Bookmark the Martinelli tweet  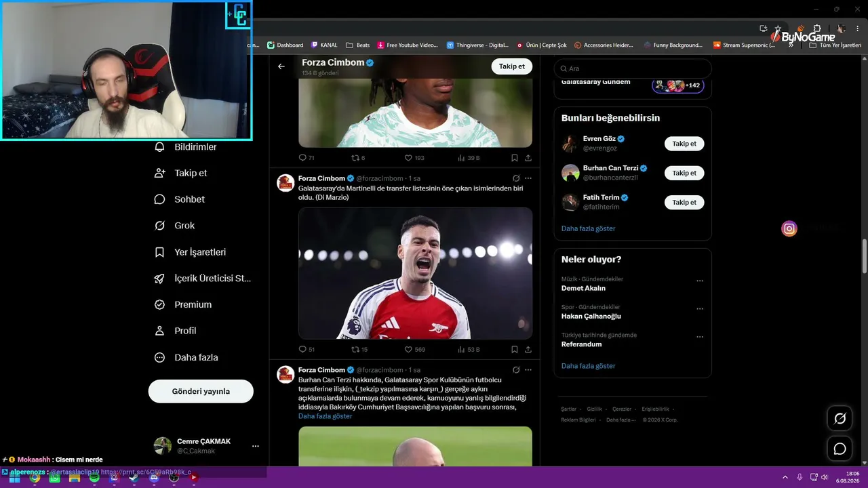pos(515,350)
